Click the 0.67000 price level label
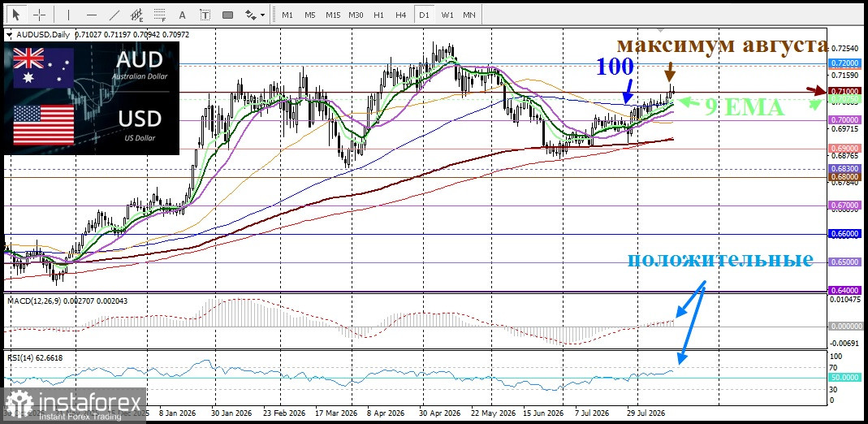This screenshot has height=424, width=868. coord(844,206)
